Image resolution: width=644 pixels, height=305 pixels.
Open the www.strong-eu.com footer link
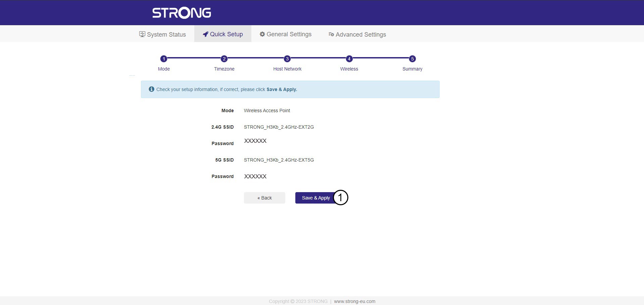[x=355, y=301]
